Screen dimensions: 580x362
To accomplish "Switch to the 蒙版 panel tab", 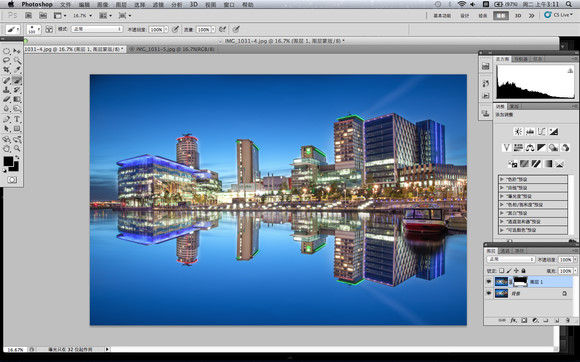I will pyautogui.click(x=514, y=106).
